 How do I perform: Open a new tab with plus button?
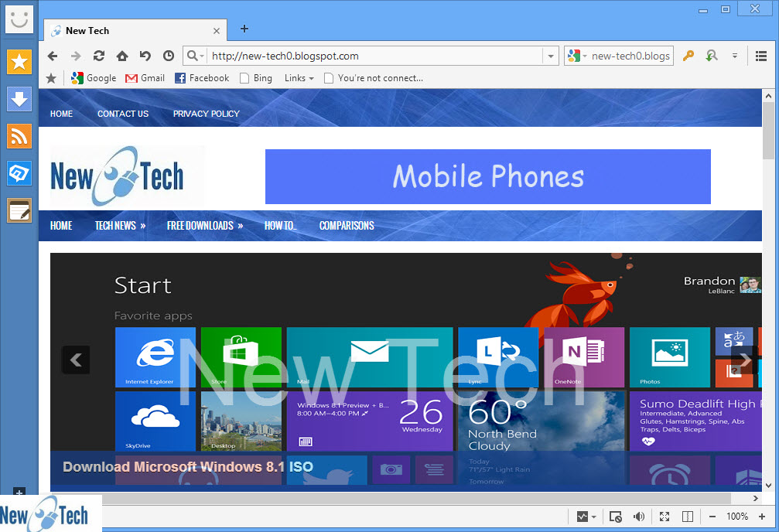(x=244, y=29)
